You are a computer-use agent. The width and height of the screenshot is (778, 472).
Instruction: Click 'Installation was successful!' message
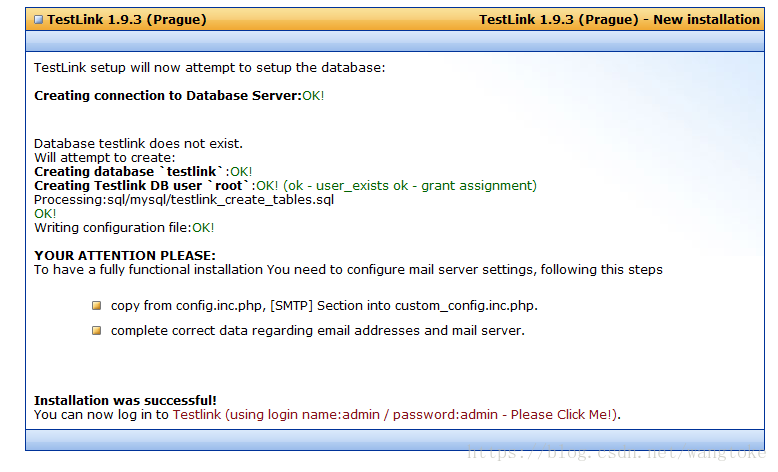coord(126,401)
